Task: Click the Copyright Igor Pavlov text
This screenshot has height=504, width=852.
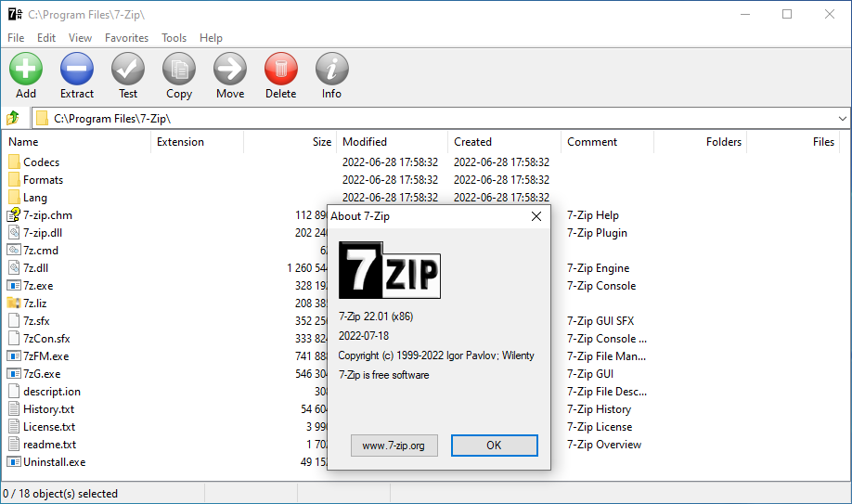Action: 436,355
